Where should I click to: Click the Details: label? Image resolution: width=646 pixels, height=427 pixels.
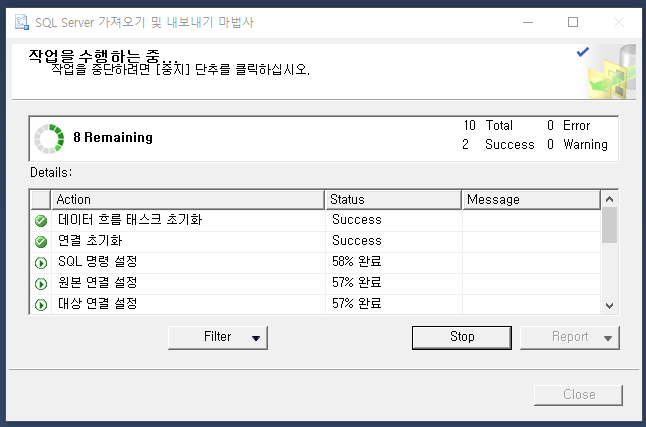coord(51,172)
